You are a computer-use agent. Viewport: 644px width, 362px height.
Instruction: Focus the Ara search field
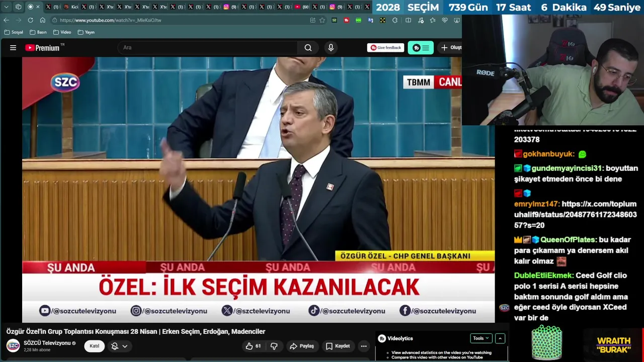click(x=206, y=48)
